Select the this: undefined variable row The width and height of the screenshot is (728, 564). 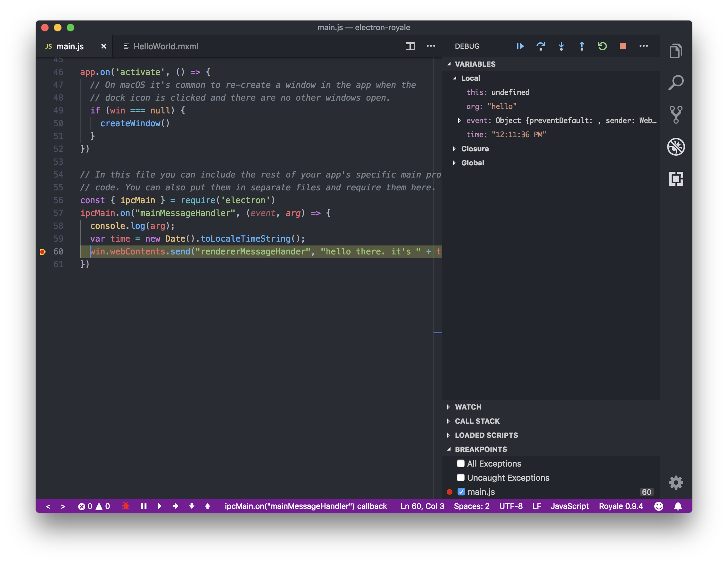click(x=551, y=92)
